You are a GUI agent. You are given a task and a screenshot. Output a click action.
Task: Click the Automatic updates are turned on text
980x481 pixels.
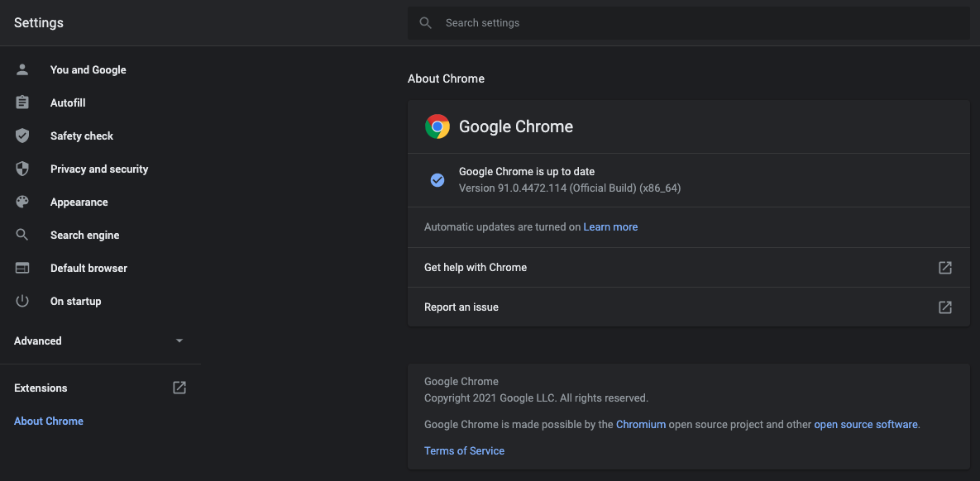pos(503,226)
